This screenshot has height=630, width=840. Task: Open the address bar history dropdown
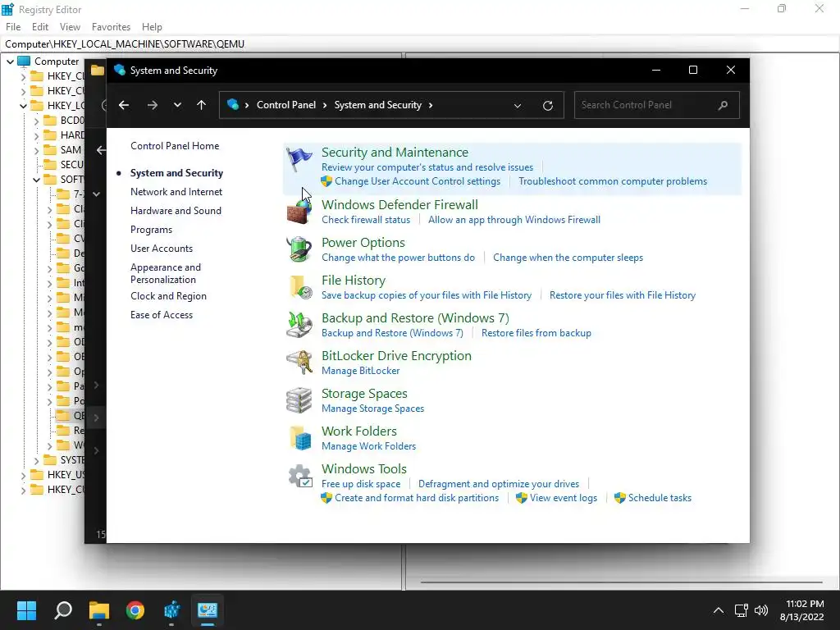coord(518,106)
